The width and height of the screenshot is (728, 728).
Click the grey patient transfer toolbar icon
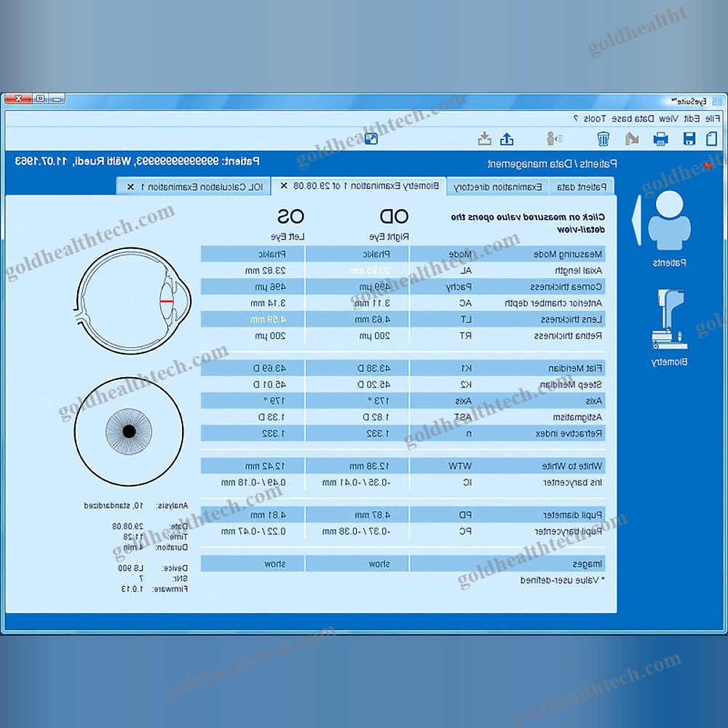click(x=554, y=138)
